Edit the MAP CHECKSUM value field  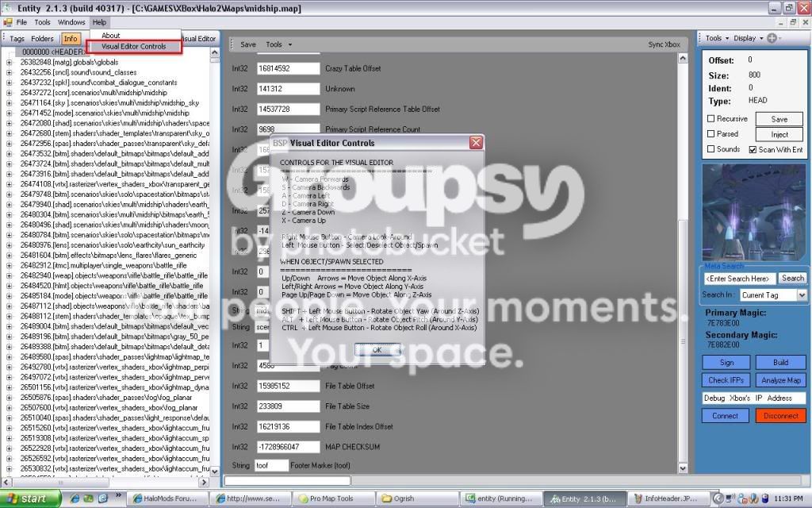[x=288, y=447]
